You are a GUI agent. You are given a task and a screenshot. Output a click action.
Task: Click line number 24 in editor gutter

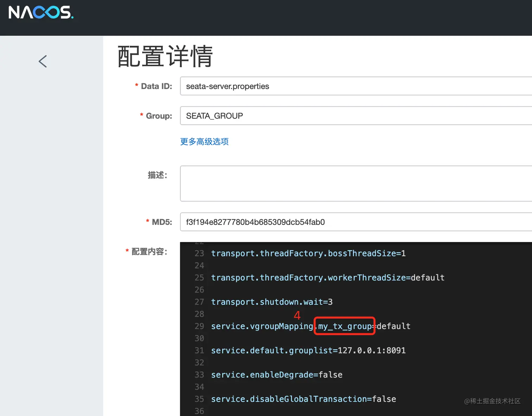click(199, 265)
